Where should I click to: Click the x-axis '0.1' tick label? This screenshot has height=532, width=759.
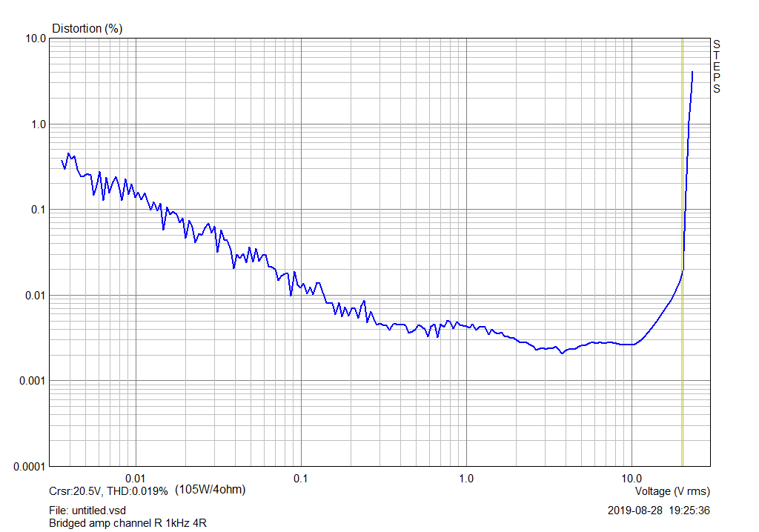[x=301, y=479]
